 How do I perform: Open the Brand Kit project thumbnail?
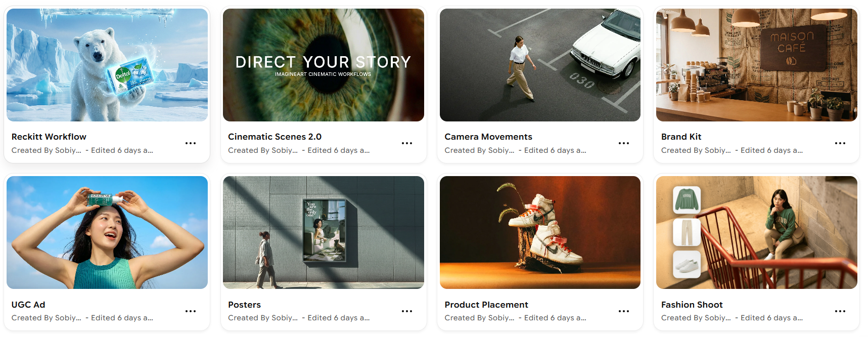756,65
